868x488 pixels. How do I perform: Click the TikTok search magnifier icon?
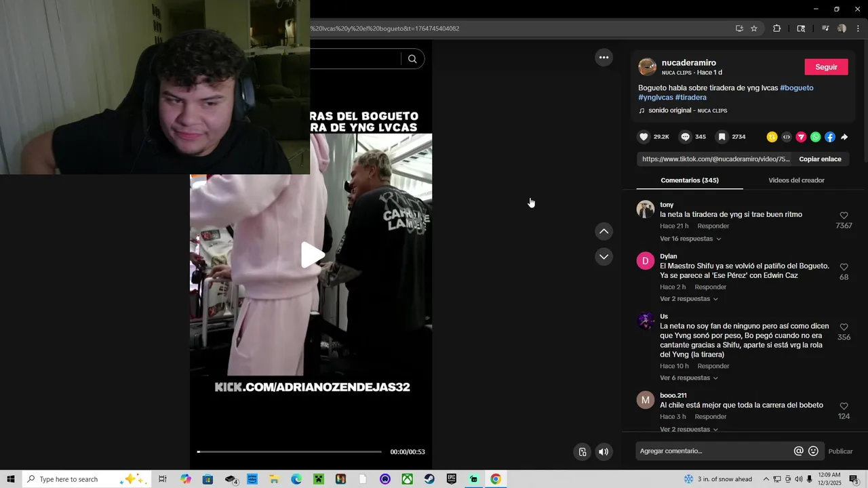point(412,59)
